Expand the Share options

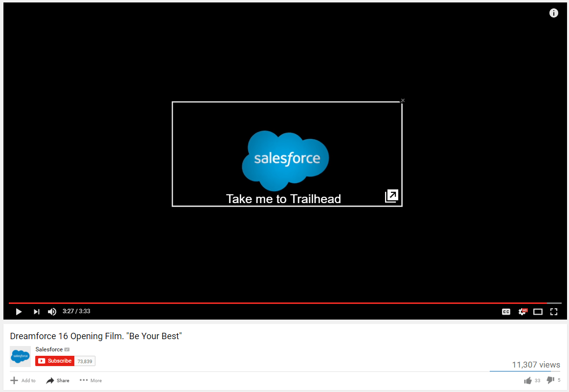tap(57, 380)
